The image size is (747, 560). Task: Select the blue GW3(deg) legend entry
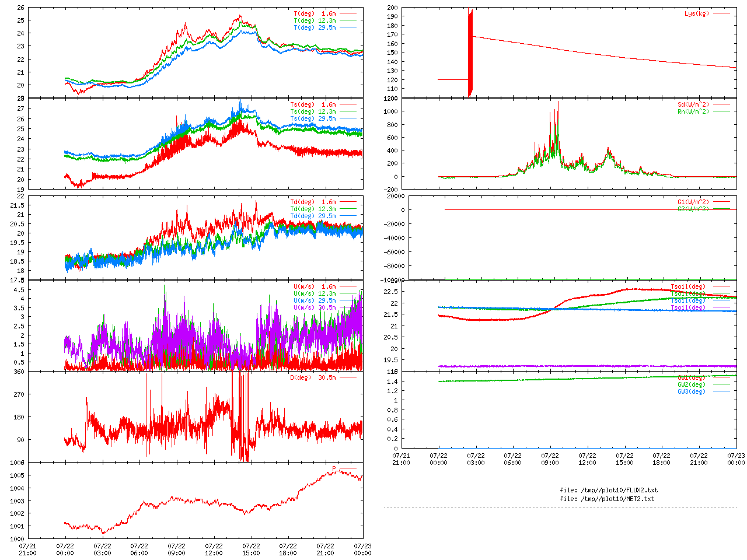point(691,391)
